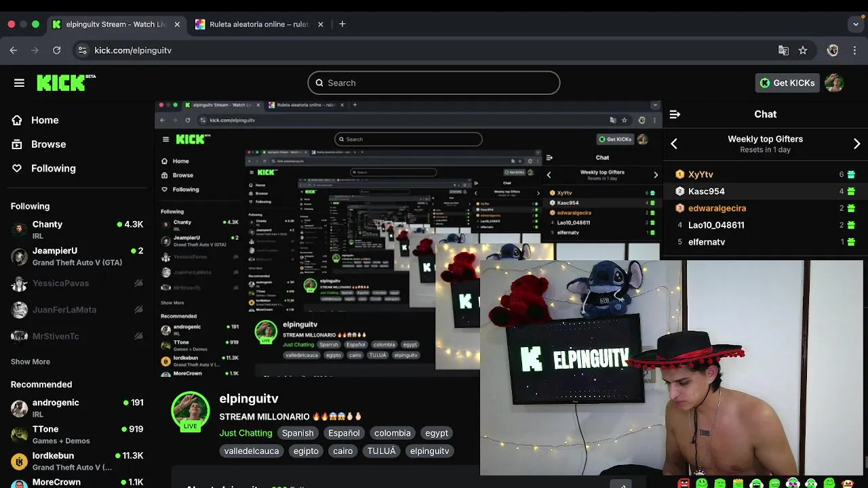
Task: Click the egipto tag
Action: [306, 451]
